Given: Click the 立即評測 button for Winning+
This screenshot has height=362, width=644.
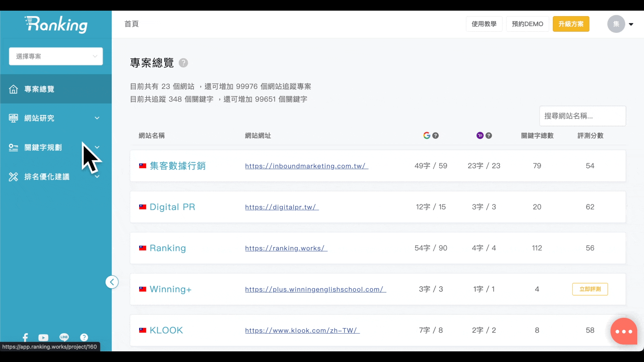Looking at the screenshot, I should click(590, 289).
